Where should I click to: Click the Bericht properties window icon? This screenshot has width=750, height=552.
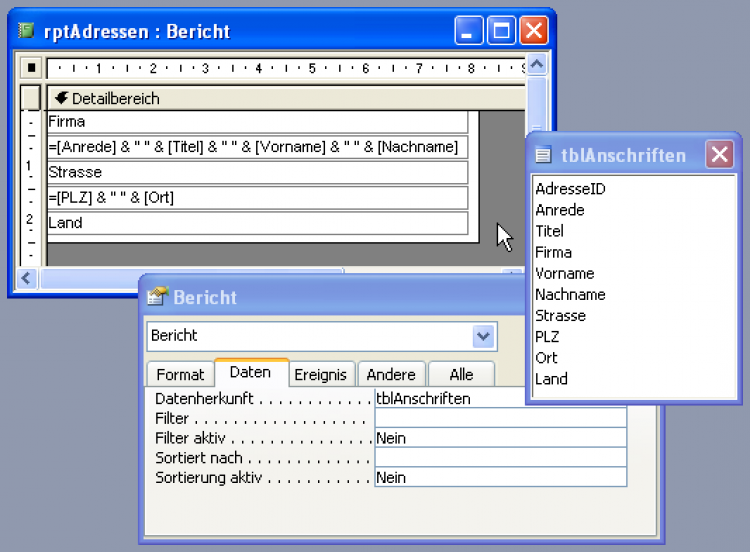156,297
